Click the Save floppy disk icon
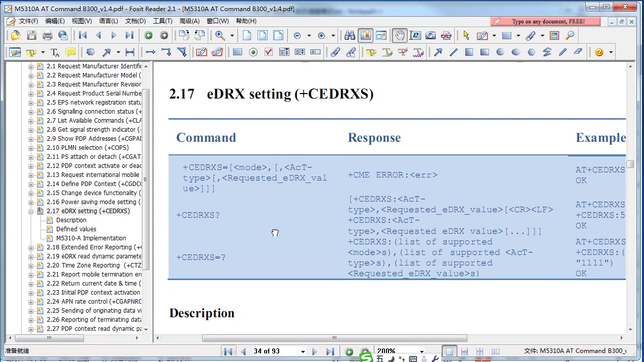 coord(31,35)
